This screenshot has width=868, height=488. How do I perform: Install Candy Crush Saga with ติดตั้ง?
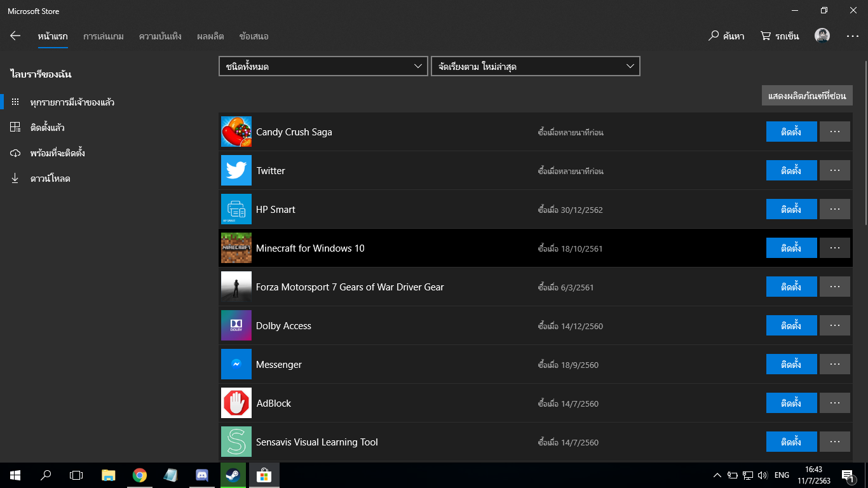point(791,132)
